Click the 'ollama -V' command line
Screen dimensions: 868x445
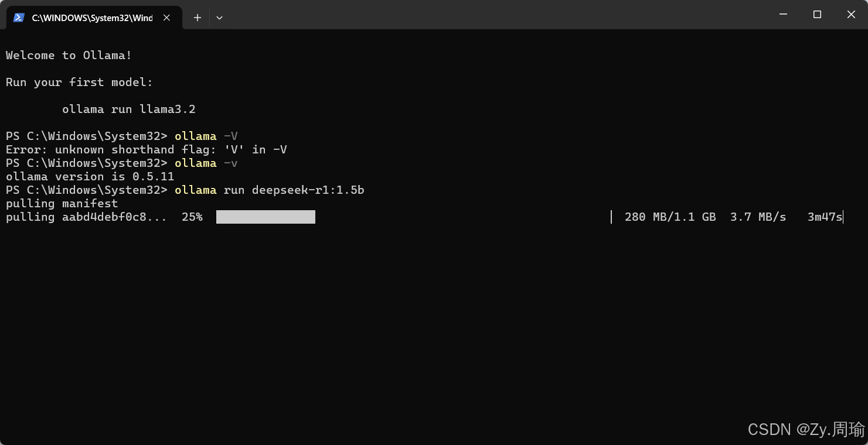click(206, 136)
